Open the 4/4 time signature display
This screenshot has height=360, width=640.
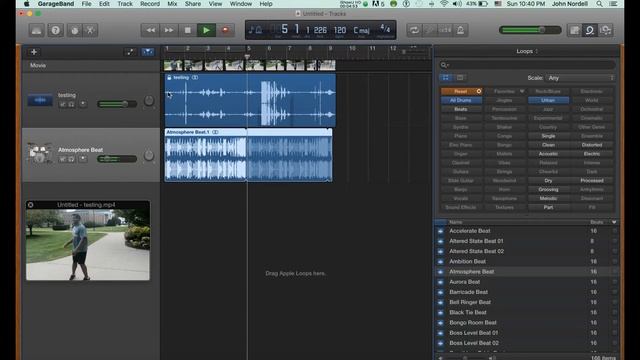[x=385, y=29]
